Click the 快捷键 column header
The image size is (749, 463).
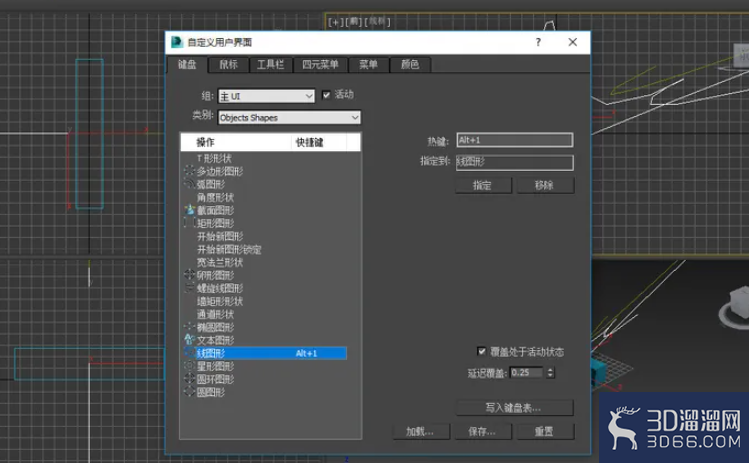click(x=319, y=142)
